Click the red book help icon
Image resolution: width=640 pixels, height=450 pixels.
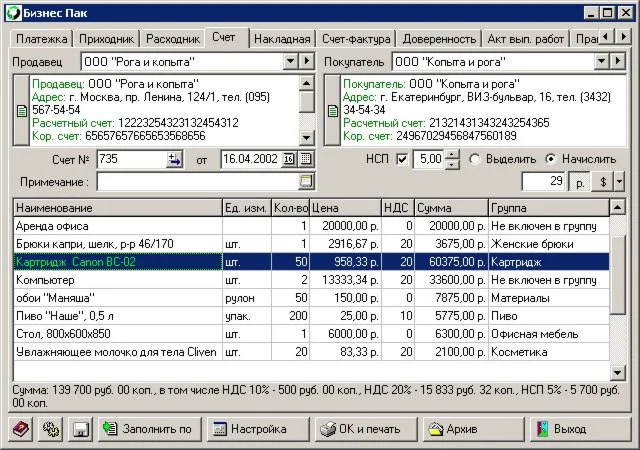click(20, 429)
